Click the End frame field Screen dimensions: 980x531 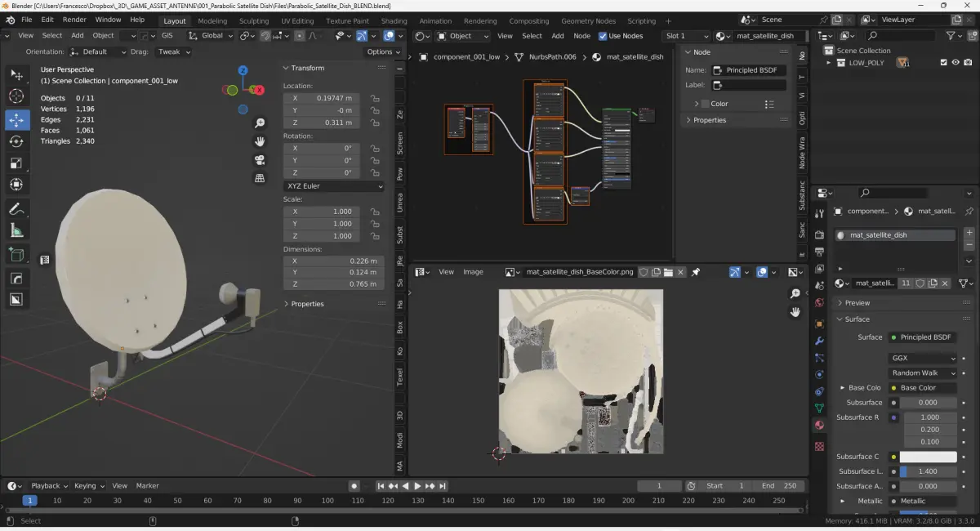click(x=780, y=486)
